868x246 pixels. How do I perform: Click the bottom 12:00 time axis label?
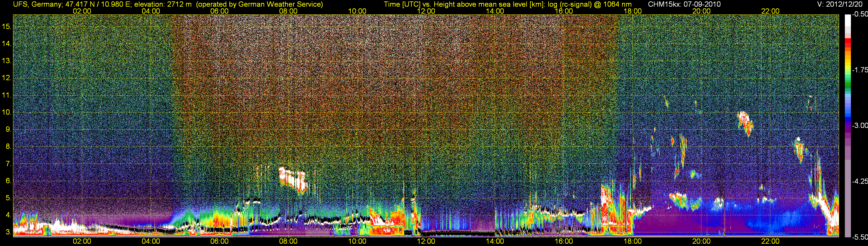pyautogui.click(x=426, y=242)
